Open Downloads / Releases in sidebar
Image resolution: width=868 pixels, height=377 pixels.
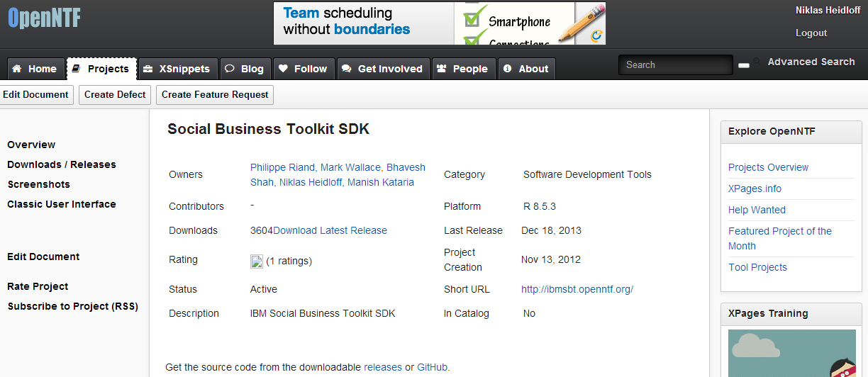62,164
